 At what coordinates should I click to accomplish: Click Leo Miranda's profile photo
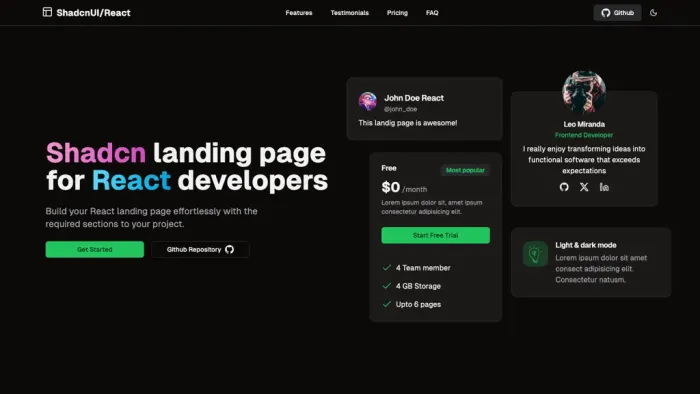pyautogui.click(x=584, y=92)
